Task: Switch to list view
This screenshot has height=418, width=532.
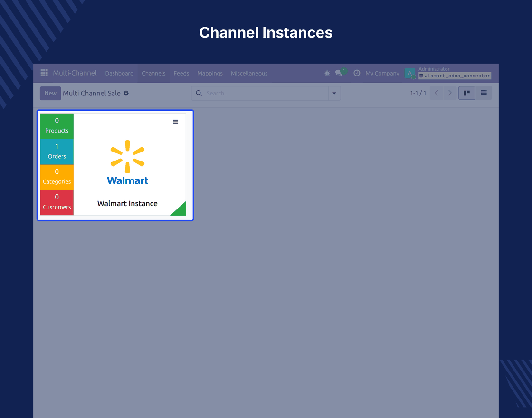Action: coord(484,93)
